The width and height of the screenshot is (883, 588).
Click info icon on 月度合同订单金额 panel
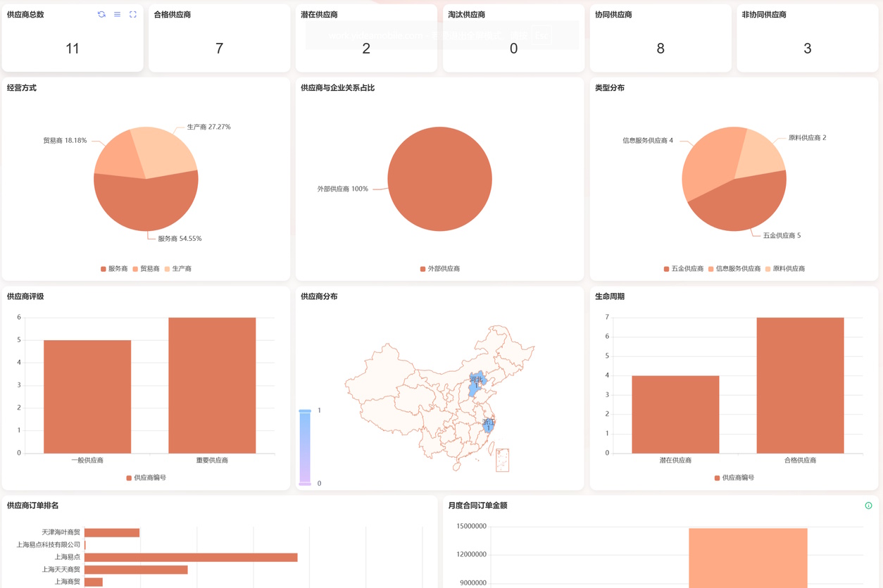point(868,506)
